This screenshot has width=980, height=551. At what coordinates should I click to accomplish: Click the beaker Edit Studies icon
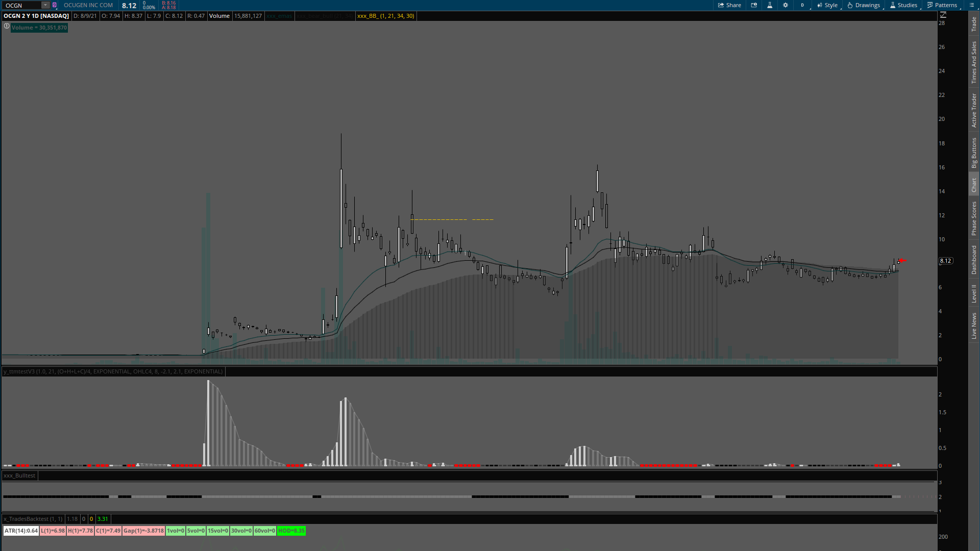coord(770,5)
